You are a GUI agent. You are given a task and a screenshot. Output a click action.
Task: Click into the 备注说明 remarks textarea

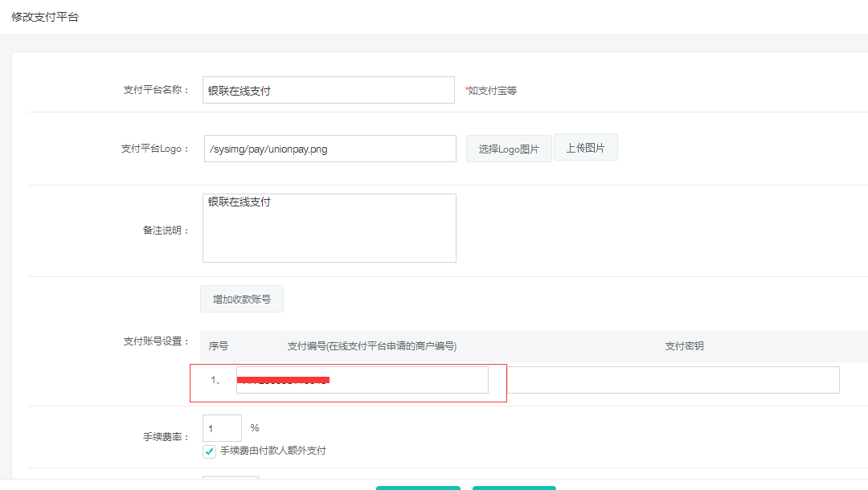click(x=329, y=227)
